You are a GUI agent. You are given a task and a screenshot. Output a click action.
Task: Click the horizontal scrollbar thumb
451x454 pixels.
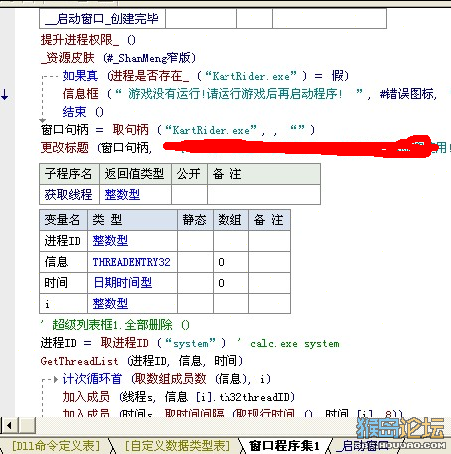[x=27, y=425]
